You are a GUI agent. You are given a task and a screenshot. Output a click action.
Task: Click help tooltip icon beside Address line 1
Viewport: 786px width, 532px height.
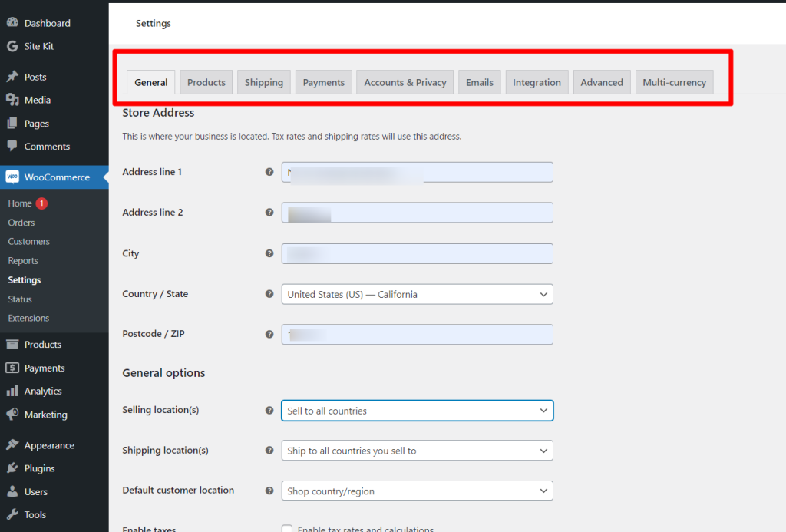(269, 172)
